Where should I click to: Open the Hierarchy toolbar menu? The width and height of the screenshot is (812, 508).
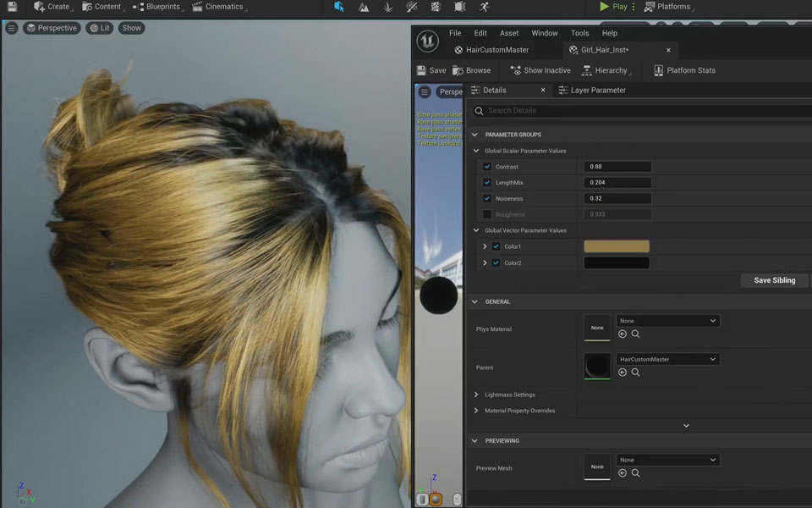[605, 70]
